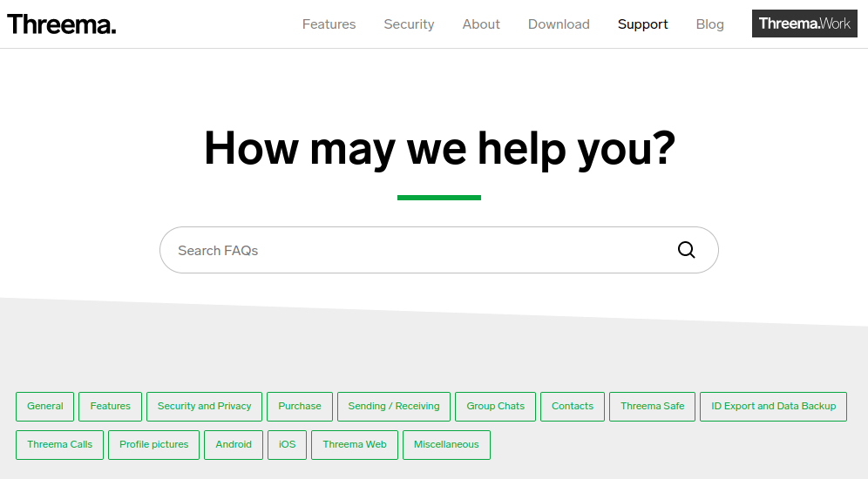Focus the Search FAQs input field
Viewport: 868px width, 479px height.
pyautogui.click(x=439, y=250)
